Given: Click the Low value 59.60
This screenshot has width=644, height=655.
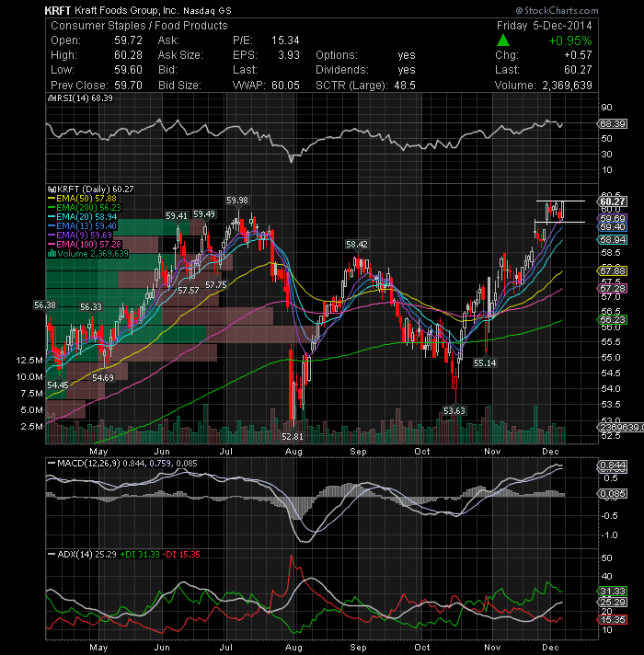Looking at the screenshot, I should pyautogui.click(x=128, y=70).
